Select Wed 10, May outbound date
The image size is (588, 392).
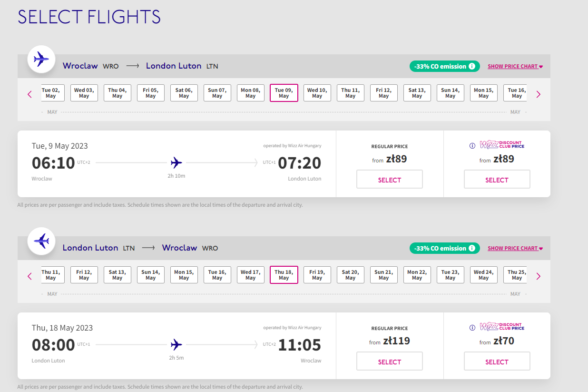click(x=317, y=93)
